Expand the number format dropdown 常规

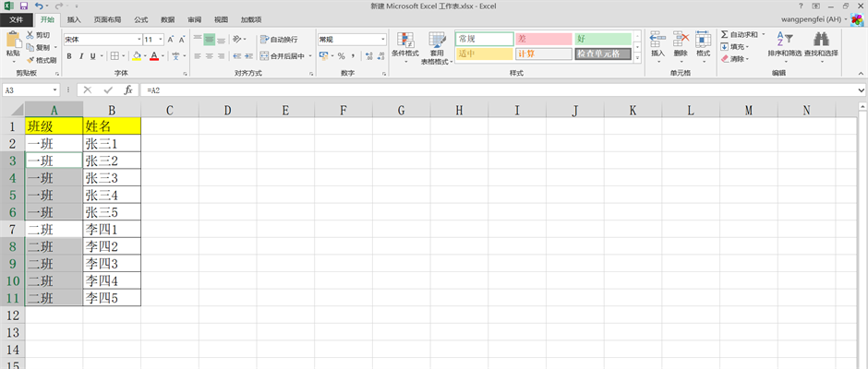pyautogui.click(x=383, y=40)
